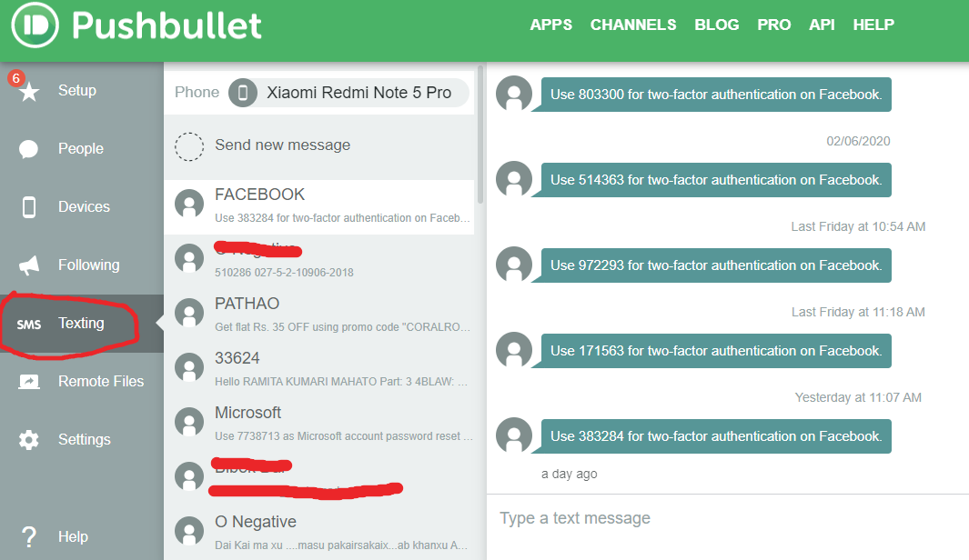
Task: Open the PRO page
Action: coord(773,25)
